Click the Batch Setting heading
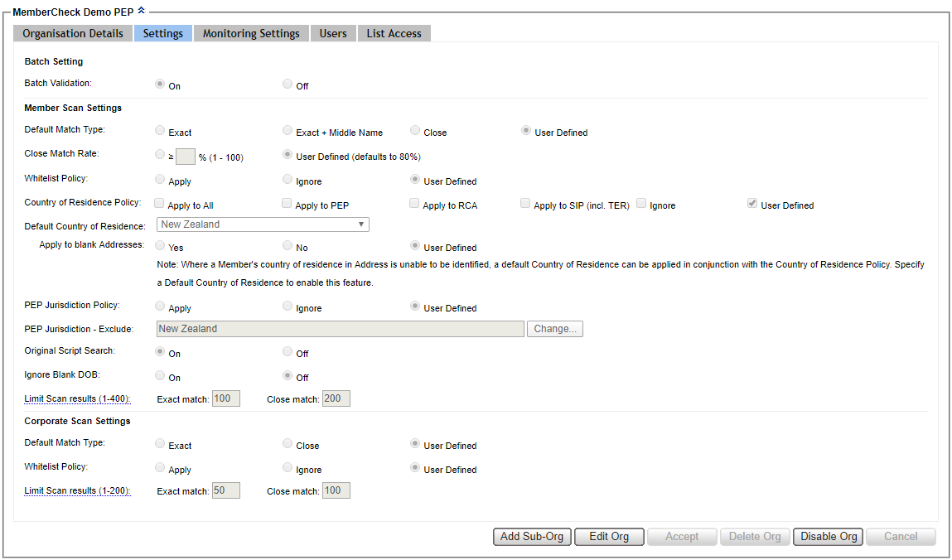952x560 pixels. [x=53, y=61]
